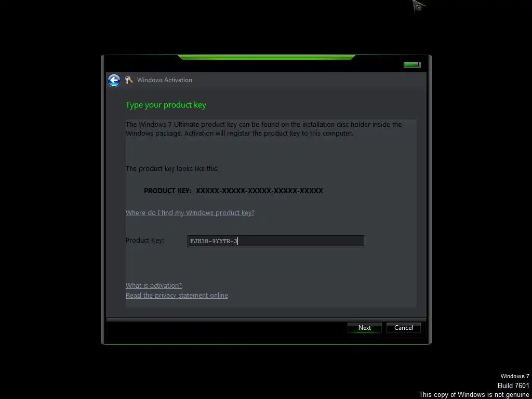Open 'Where do I find my Windows product key?'
This screenshot has height=399, width=532.
point(190,212)
